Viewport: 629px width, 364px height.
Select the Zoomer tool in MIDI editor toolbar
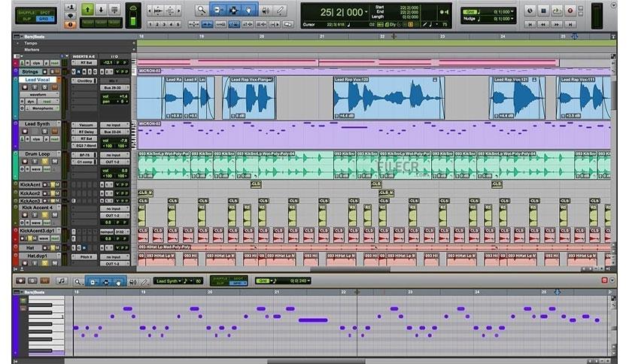pos(77,282)
